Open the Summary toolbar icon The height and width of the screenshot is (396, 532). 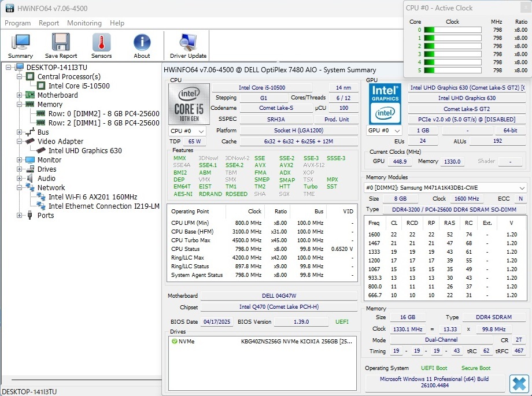click(20, 46)
